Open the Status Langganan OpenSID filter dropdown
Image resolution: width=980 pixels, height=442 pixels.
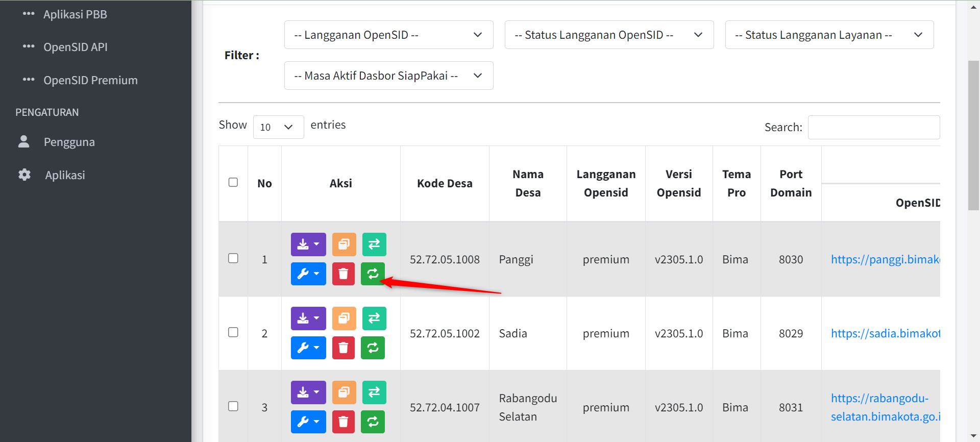(x=609, y=35)
